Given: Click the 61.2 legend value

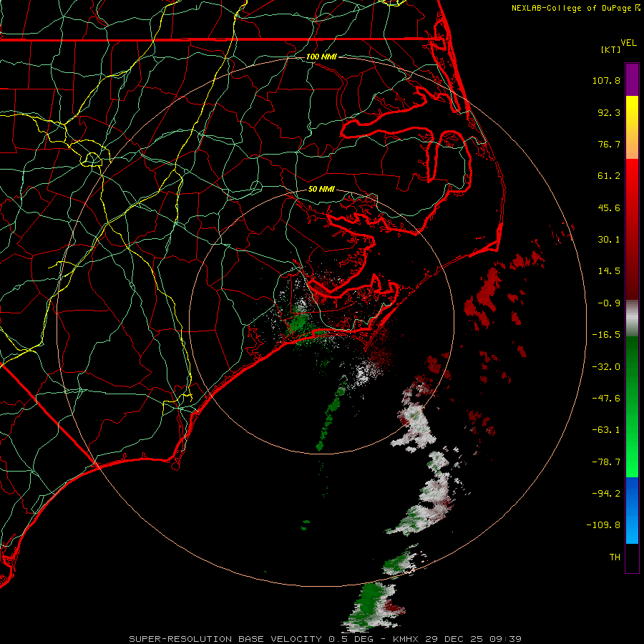Looking at the screenshot, I should point(609,176).
